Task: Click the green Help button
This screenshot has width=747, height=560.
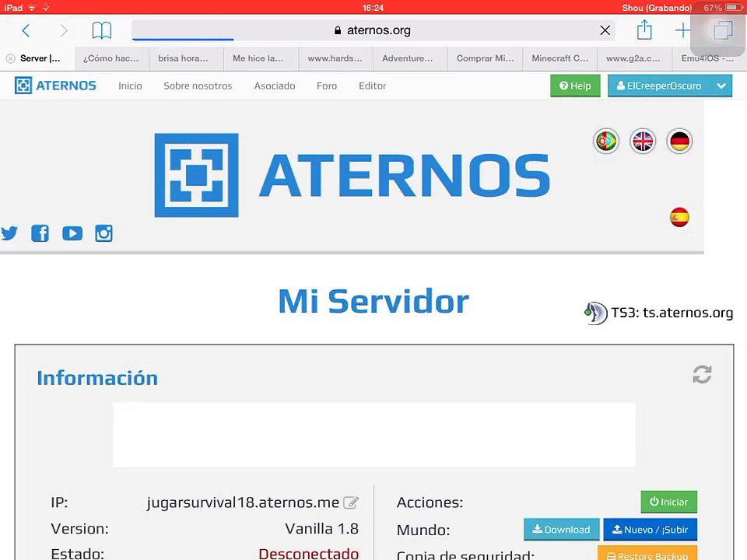Action: (575, 86)
